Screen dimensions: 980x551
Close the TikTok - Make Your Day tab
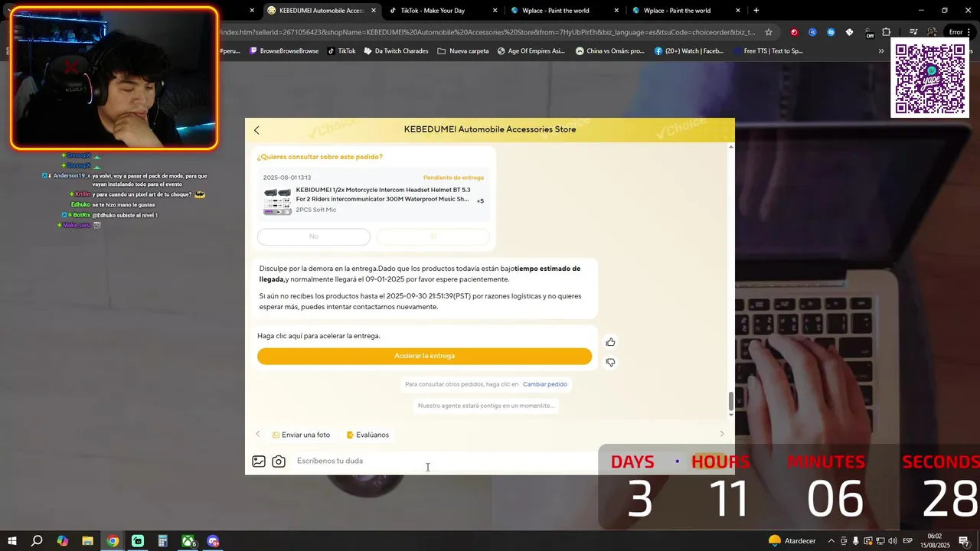[x=495, y=11]
